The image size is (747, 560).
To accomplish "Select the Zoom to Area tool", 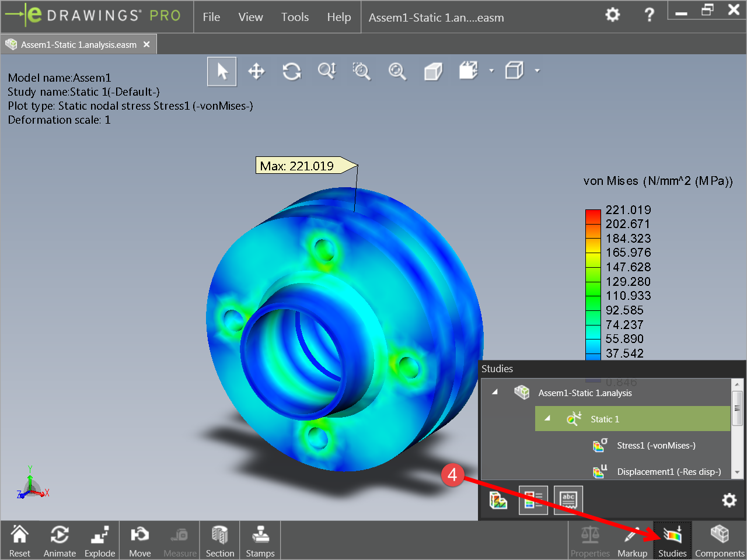I will click(362, 71).
